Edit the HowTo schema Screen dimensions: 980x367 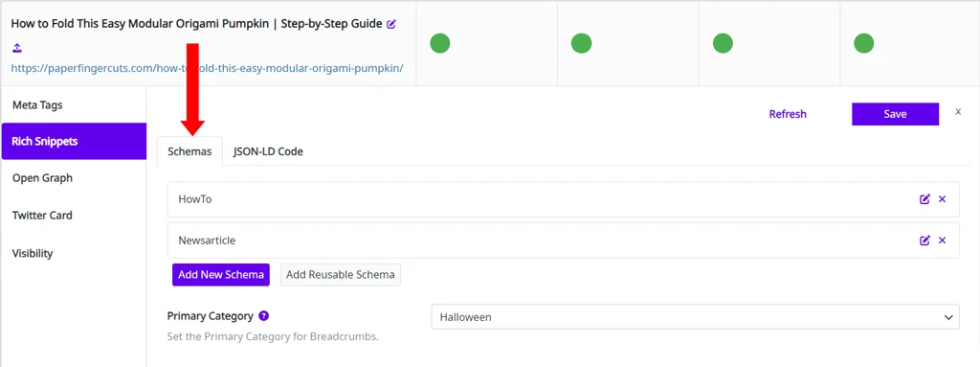coord(925,199)
